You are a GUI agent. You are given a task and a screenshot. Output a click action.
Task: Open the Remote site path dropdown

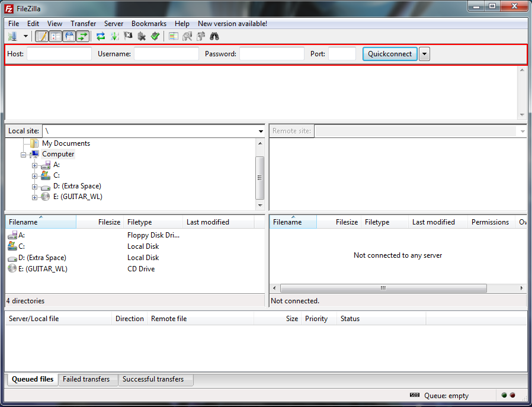tap(523, 132)
